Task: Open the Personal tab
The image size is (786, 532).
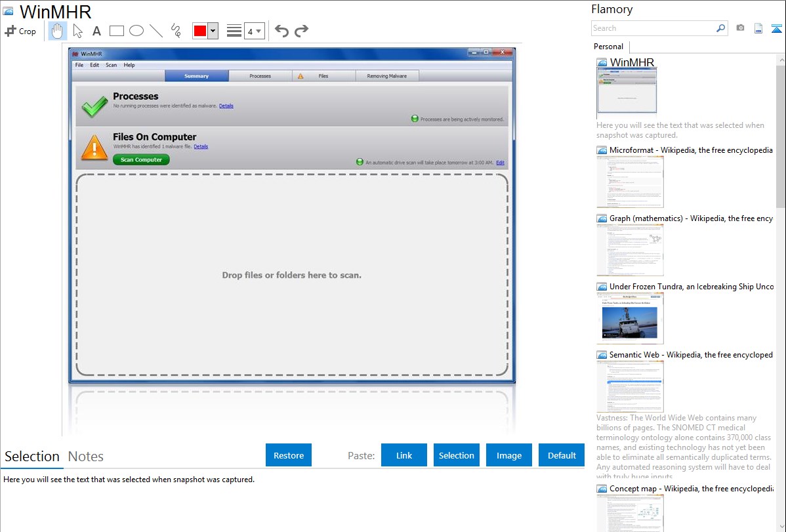Action: 608,47
